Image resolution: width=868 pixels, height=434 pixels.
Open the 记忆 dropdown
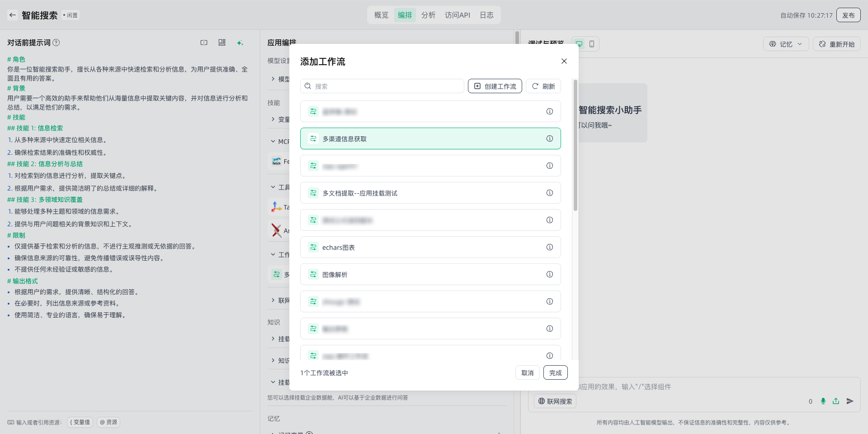pos(786,44)
